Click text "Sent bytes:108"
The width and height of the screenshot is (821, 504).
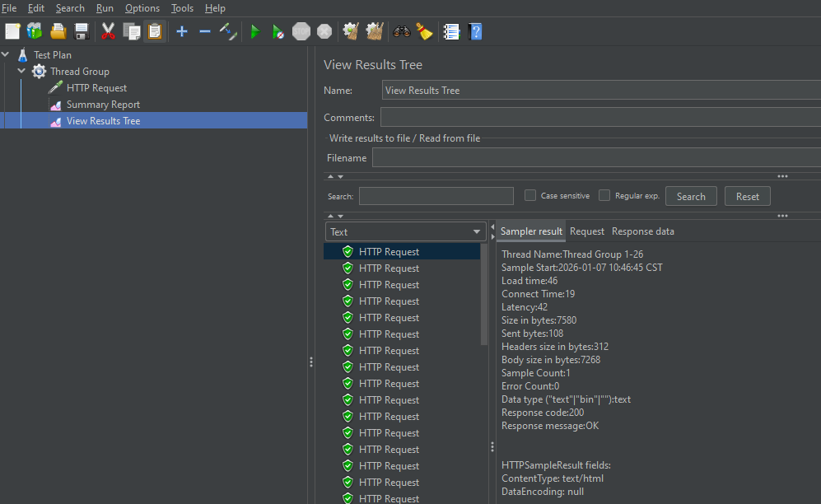tap(532, 334)
